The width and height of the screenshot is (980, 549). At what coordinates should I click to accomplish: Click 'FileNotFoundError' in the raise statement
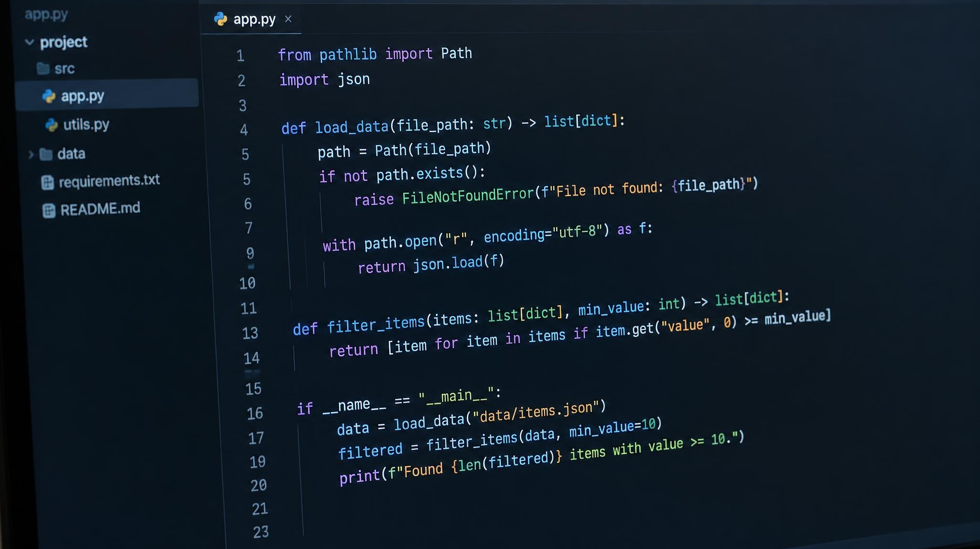[467, 195]
